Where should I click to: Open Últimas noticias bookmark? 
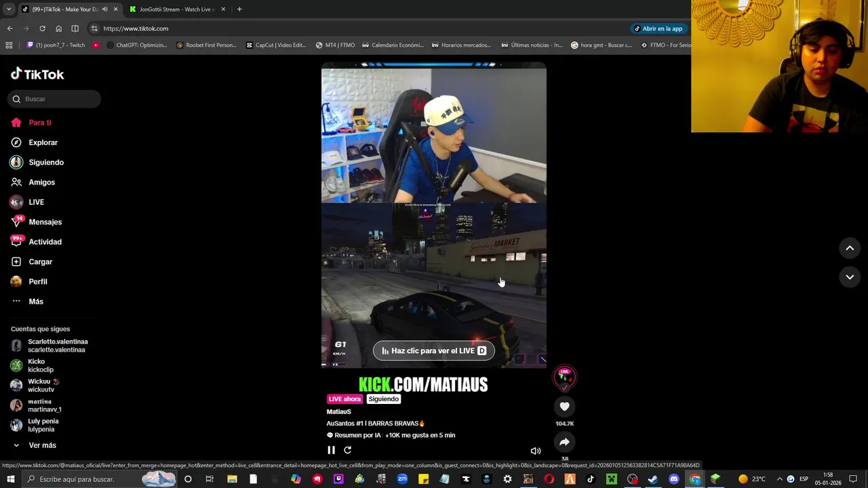[x=532, y=45]
